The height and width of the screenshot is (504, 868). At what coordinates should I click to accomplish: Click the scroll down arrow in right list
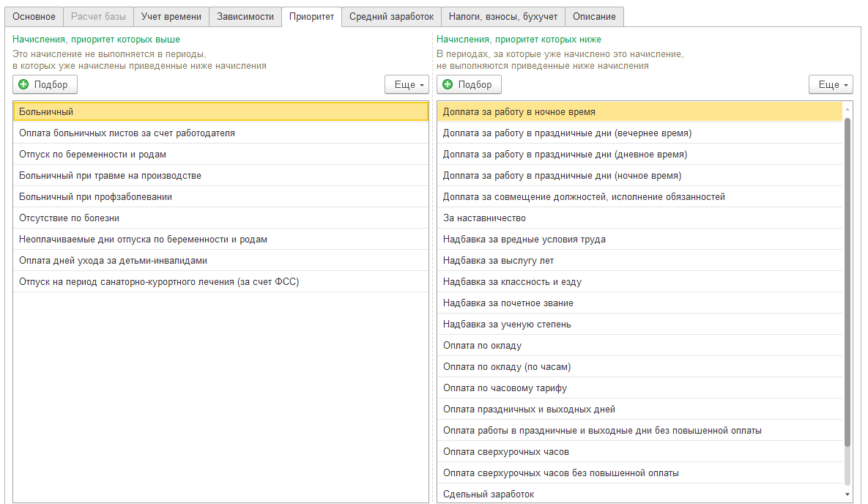(x=847, y=495)
